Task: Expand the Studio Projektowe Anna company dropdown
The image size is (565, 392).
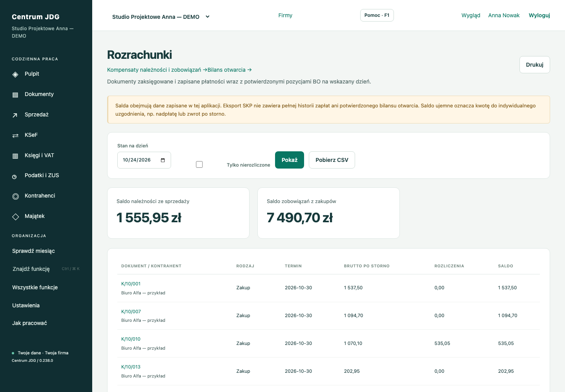Action: (161, 17)
